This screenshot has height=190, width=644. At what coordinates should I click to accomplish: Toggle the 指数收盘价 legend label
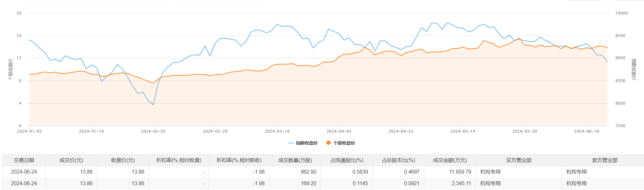(307, 143)
